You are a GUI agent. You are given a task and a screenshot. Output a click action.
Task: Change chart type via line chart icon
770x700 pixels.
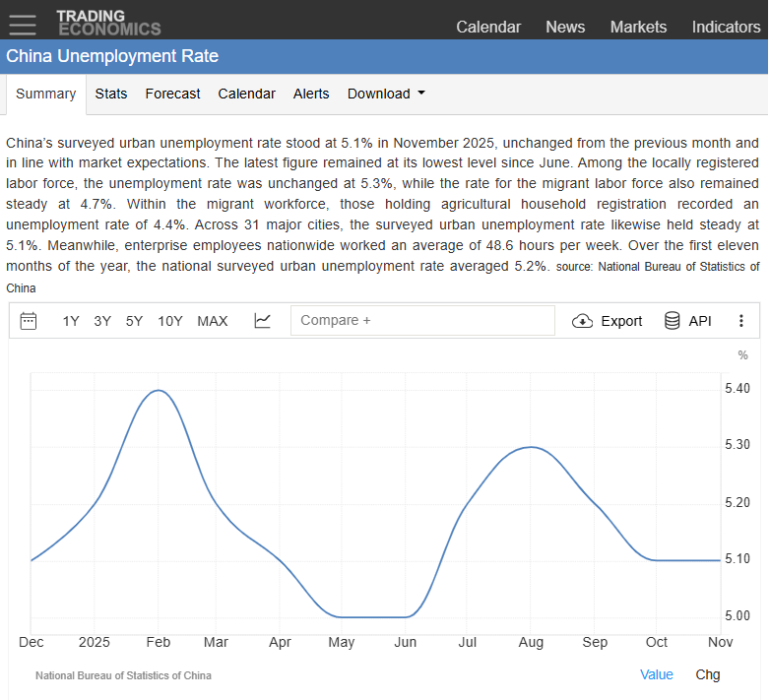click(263, 321)
